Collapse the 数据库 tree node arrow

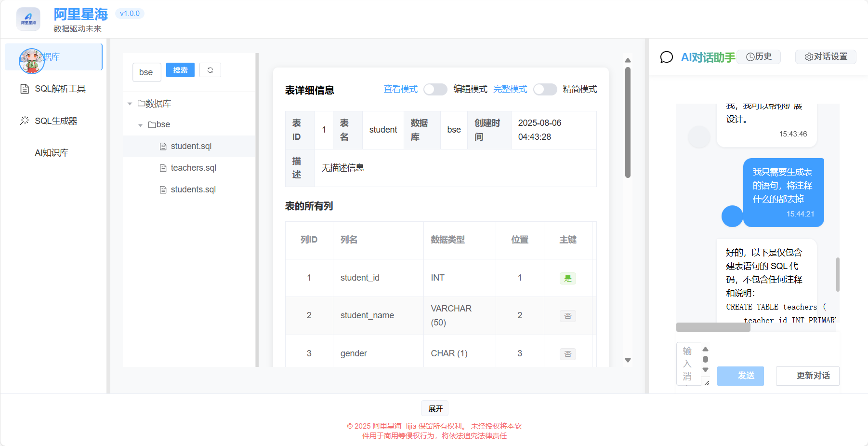[130, 104]
